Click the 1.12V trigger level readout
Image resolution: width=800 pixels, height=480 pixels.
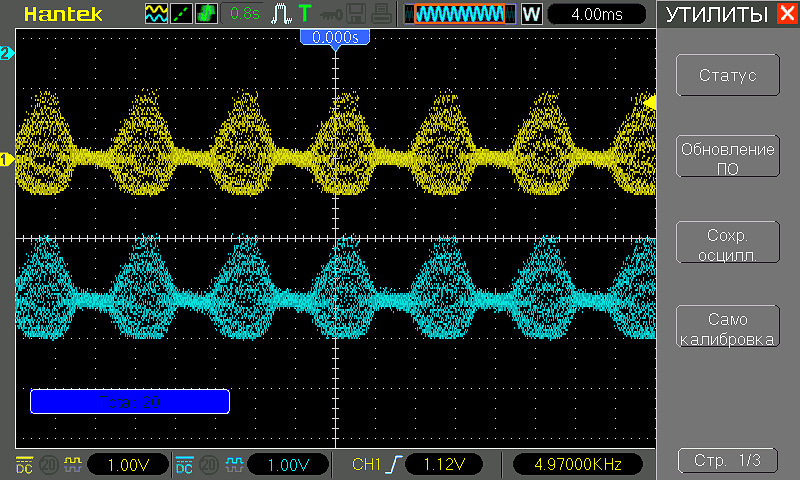tap(444, 464)
